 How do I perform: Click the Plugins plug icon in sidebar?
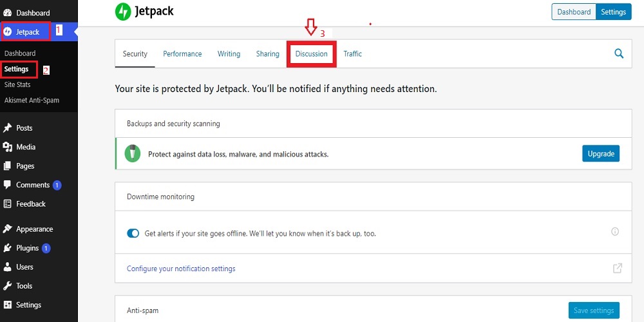[8, 248]
